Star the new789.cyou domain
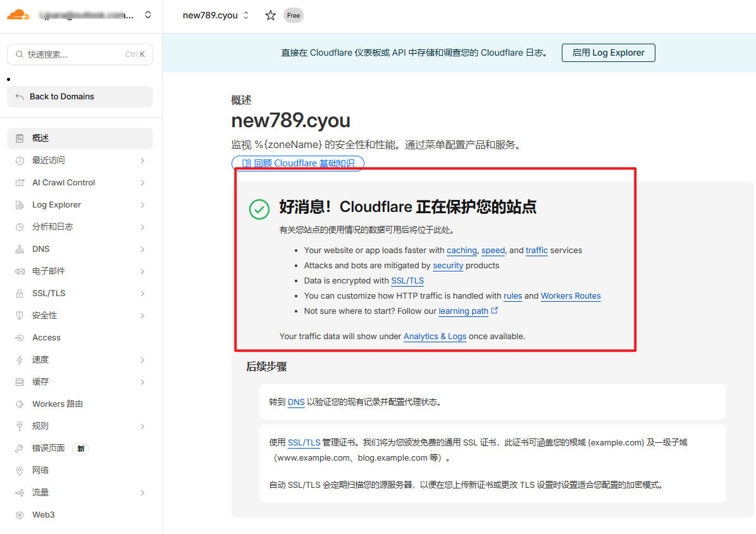 click(271, 15)
